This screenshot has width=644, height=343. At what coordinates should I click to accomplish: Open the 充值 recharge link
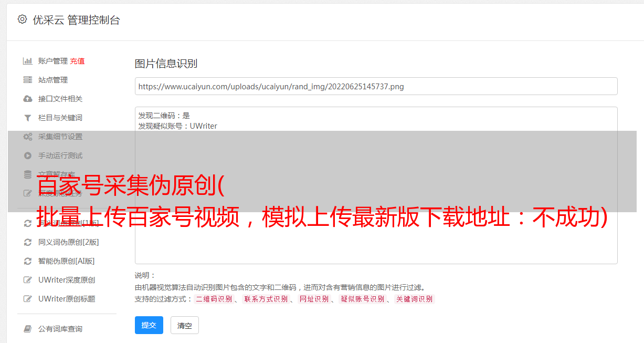coord(77,61)
